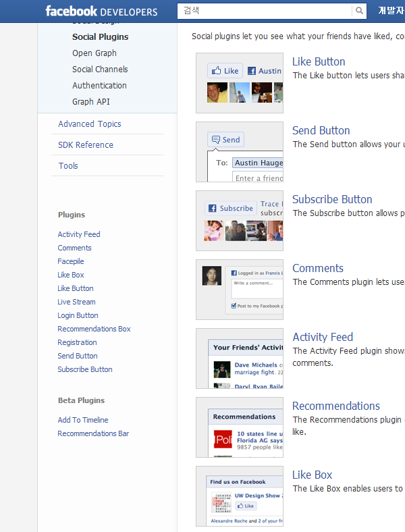Image resolution: width=405 pixels, height=532 pixels.
Task: Click first photo under Subscribe preview
Action: 214,231
